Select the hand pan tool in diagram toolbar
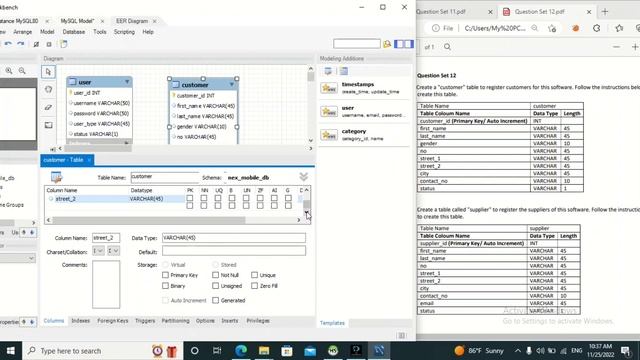This screenshot has width=640, height=360. [x=48, y=89]
